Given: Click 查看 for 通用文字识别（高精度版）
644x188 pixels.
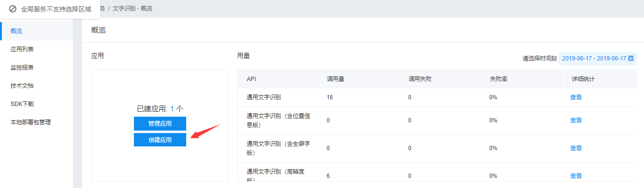Looking at the screenshot, I should (576, 176).
